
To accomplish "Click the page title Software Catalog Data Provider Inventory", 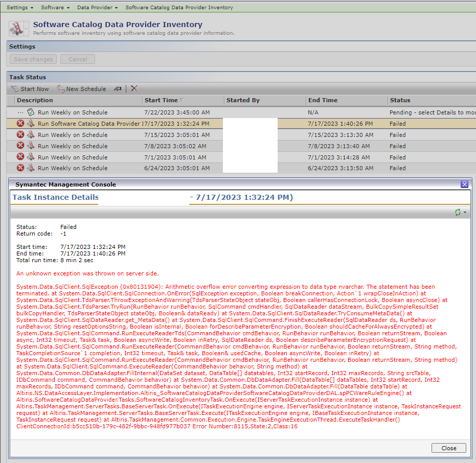I will click(x=118, y=25).
